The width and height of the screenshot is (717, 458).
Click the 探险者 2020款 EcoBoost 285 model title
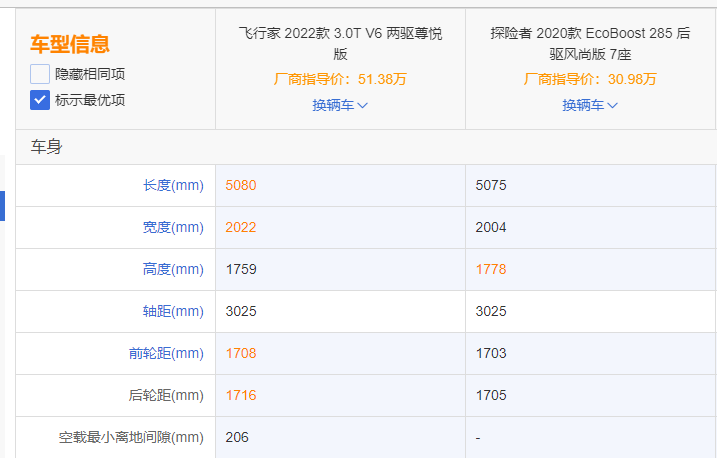click(590, 43)
